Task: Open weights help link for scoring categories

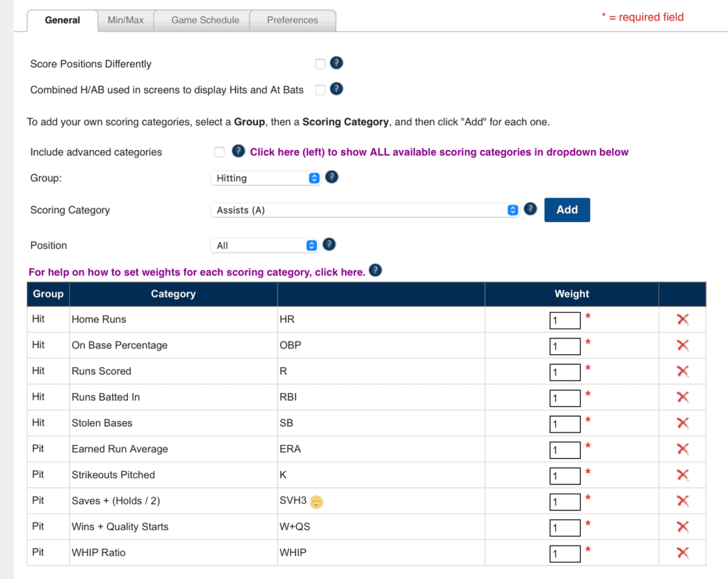Action: pos(197,272)
